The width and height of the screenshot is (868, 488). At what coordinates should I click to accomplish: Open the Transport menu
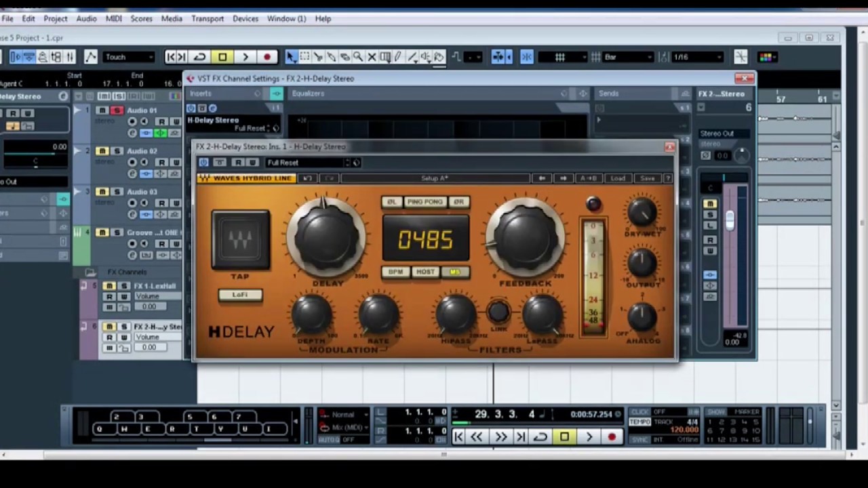[x=208, y=18]
